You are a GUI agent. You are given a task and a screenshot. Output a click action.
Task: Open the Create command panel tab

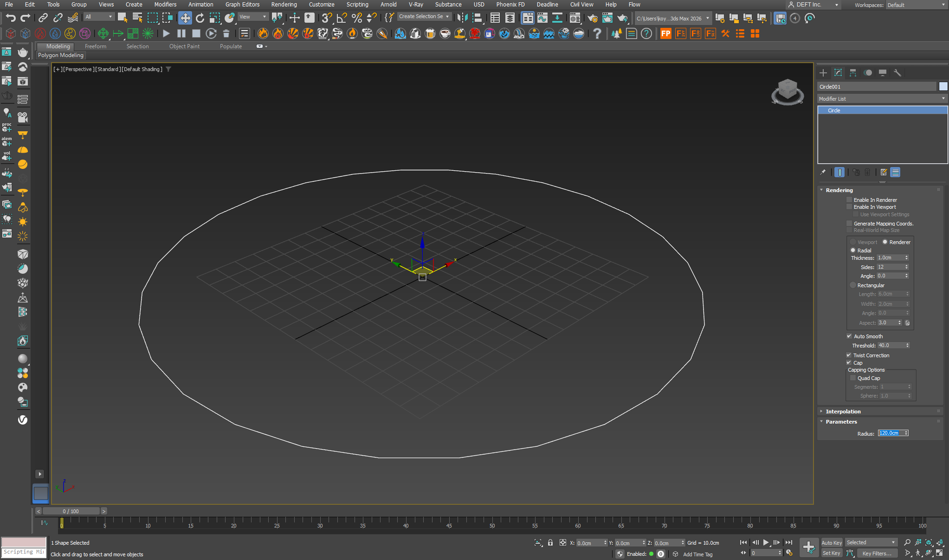pos(823,73)
